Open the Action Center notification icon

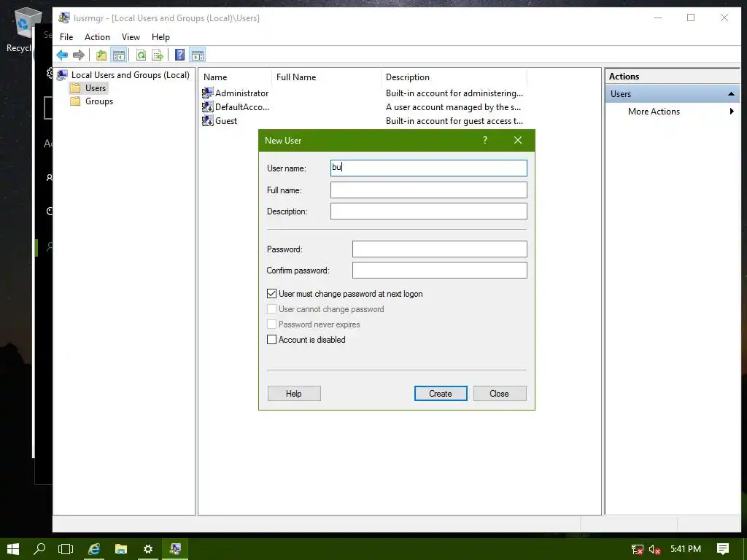click(723, 548)
